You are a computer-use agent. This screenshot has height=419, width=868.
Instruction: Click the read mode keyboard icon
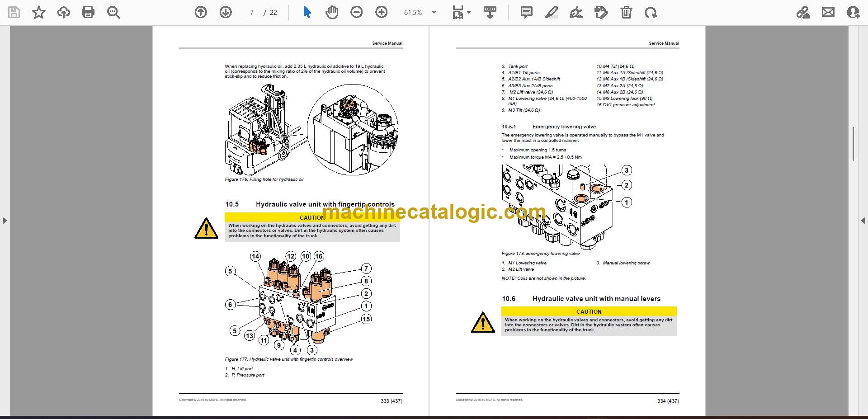tap(490, 12)
